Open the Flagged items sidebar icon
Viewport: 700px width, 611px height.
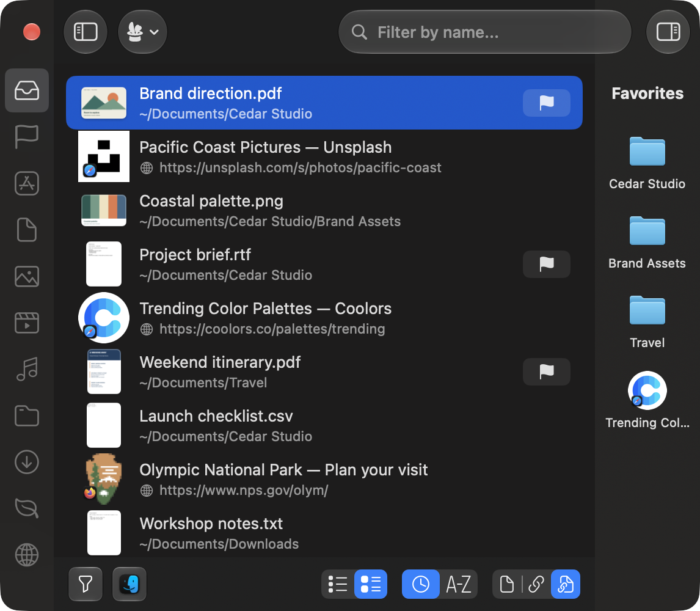(27, 137)
